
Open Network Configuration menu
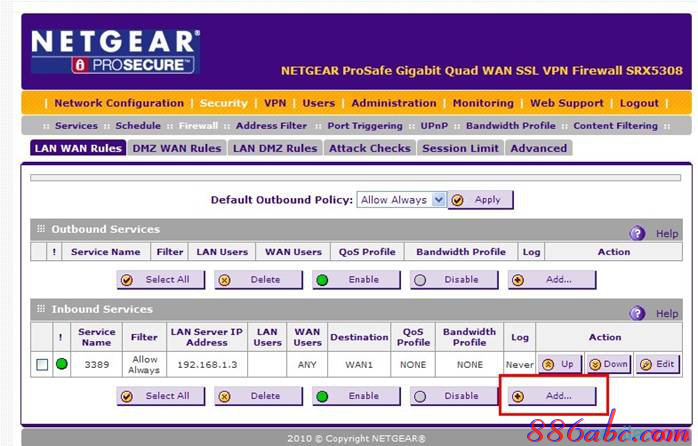point(119,103)
